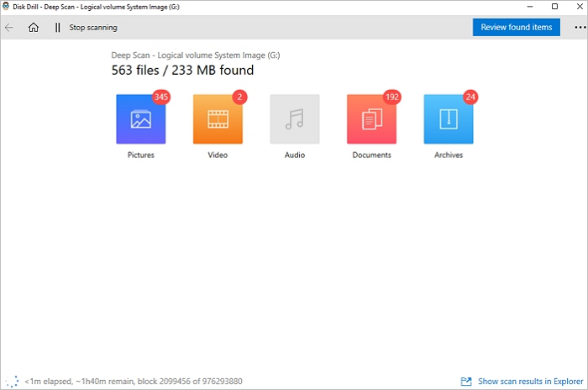
Task: Click the Explorer icon beside scan results link
Action: pos(466,381)
